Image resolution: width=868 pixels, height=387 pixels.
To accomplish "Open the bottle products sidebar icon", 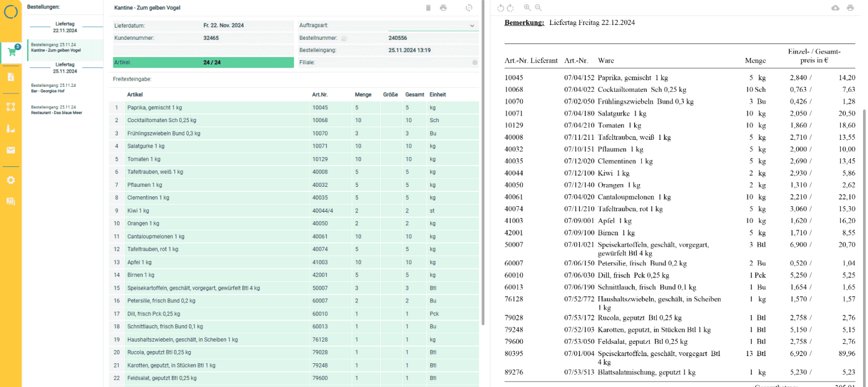I will click(11, 128).
